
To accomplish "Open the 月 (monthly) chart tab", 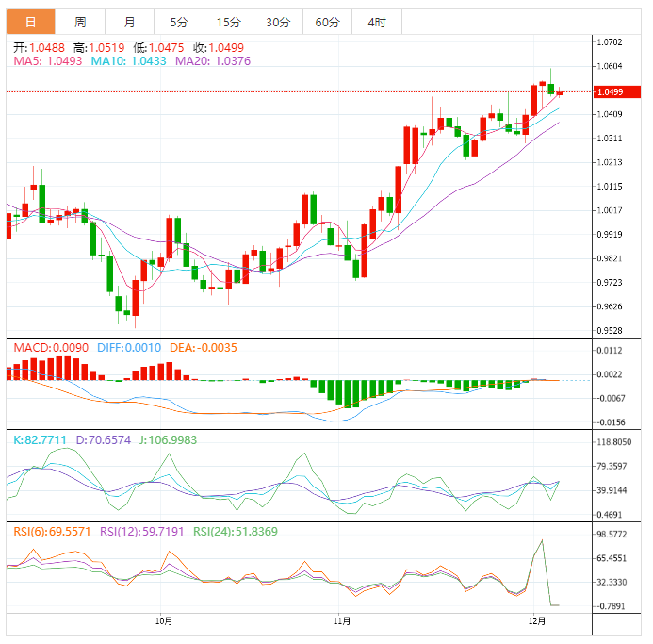I will (x=129, y=22).
